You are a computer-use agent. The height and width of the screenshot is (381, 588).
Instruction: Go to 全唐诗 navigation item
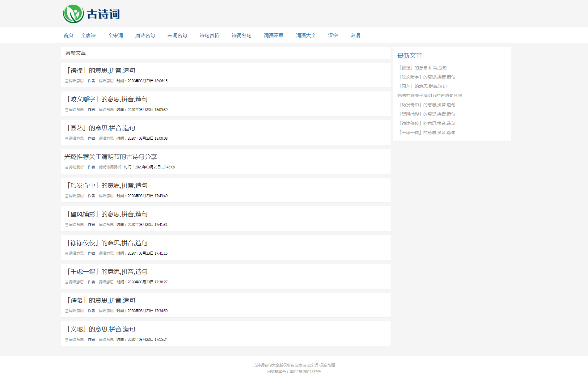coord(88,36)
